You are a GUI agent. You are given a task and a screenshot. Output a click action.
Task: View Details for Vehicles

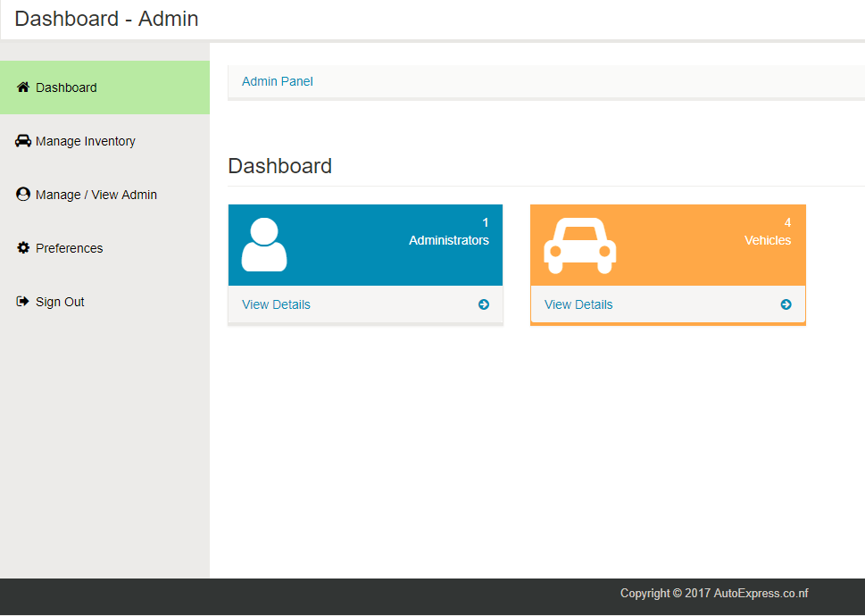(578, 304)
